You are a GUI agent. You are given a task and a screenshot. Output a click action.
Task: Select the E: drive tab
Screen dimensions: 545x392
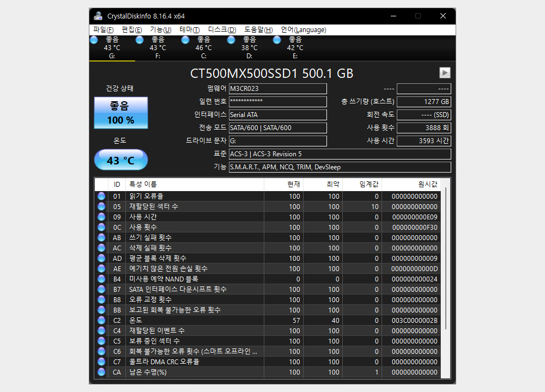click(295, 48)
